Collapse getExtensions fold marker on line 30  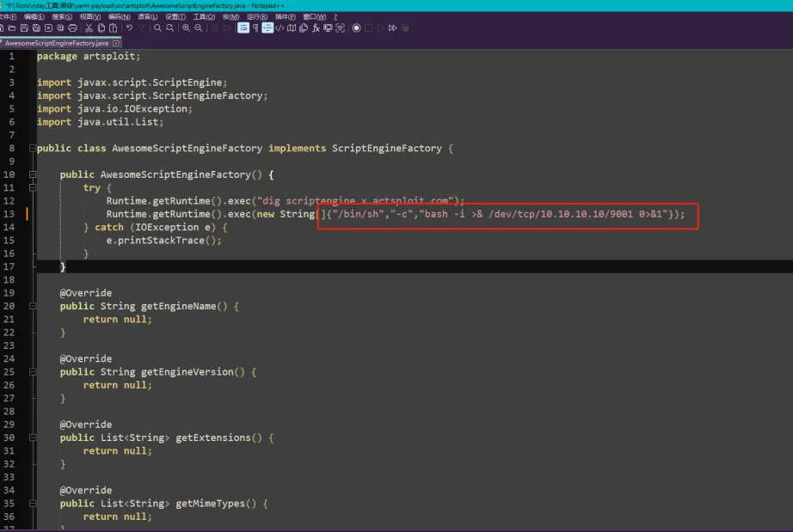[x=33, y=437]
